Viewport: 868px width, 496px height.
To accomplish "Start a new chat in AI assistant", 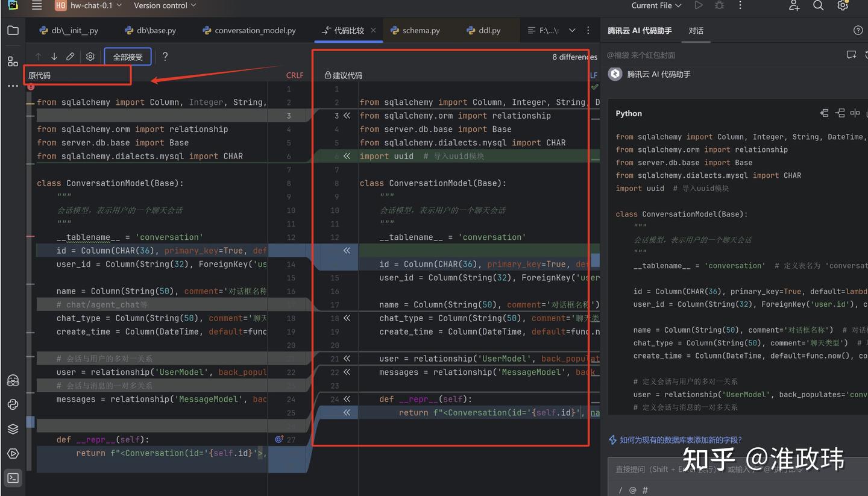I will click(x=851, y=55).
